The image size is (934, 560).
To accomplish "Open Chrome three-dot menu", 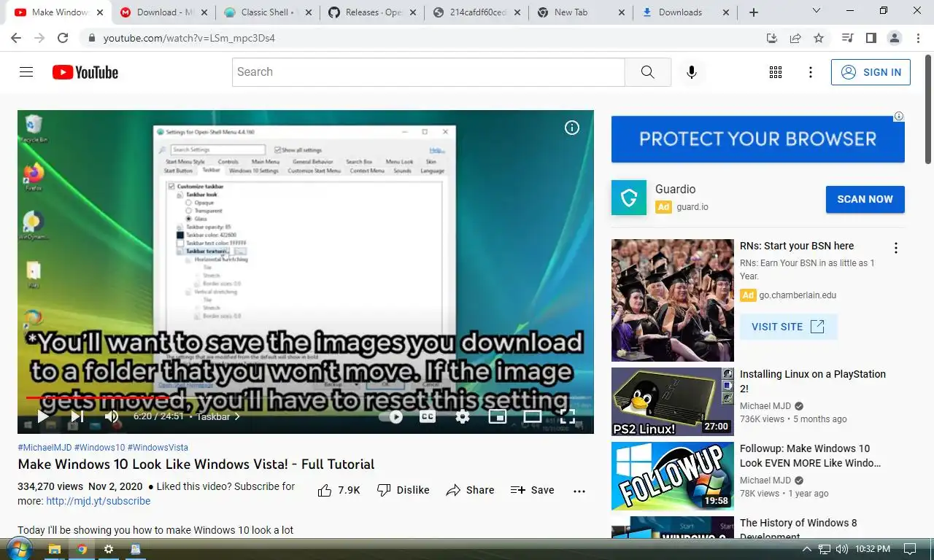I will pos(917,38).
